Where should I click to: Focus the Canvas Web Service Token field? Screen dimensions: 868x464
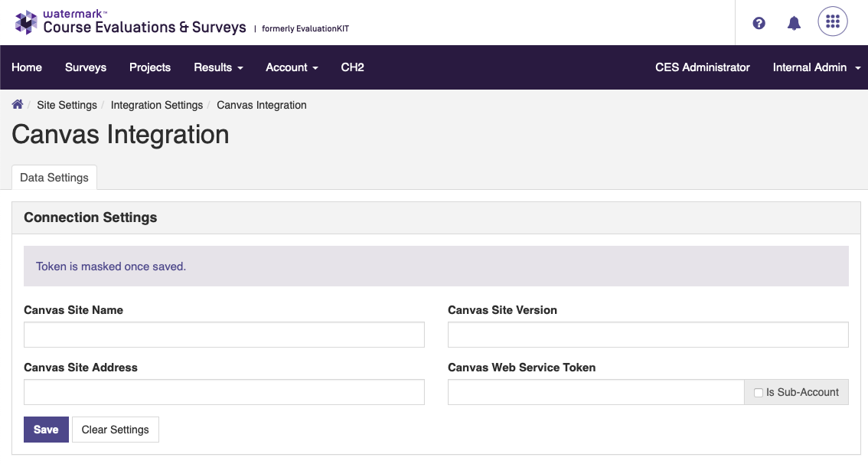pyautogui.click(x=596, y=392)
